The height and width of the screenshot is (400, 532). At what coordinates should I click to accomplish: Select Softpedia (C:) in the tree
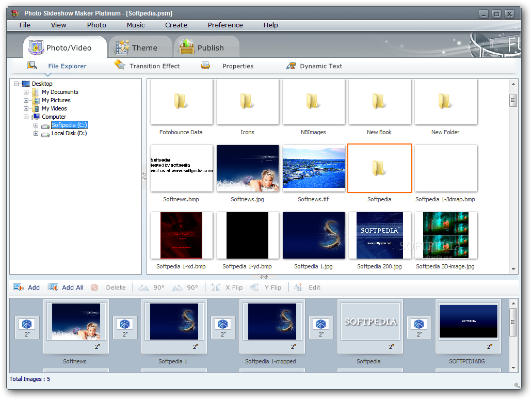[70, 125]
